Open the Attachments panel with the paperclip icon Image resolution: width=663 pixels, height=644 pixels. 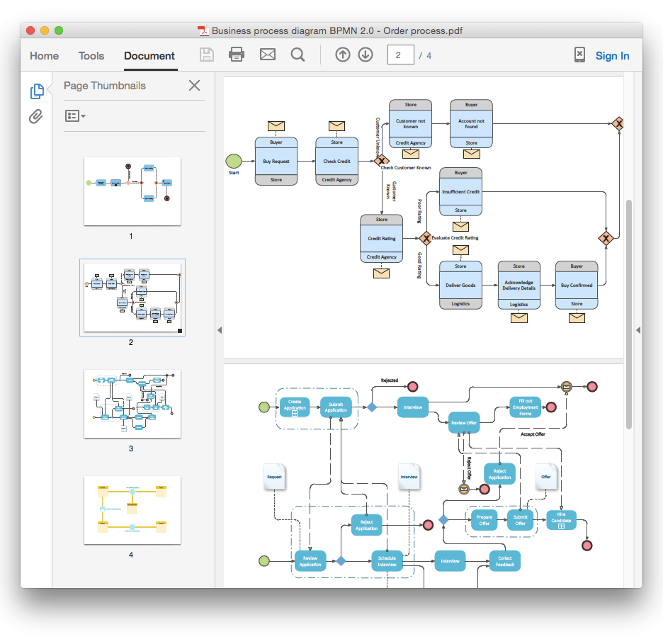(35, 117)
